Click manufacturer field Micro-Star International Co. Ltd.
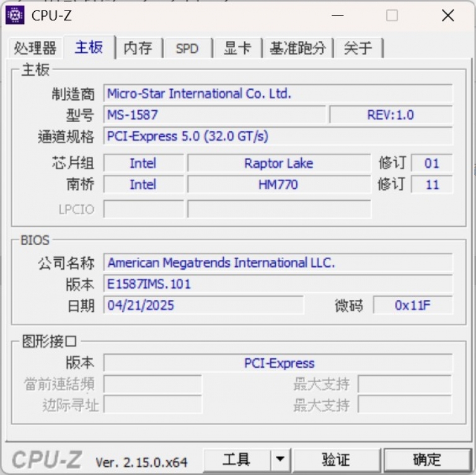The height and width of the screenshot is (475, 476). click(278, 93)
